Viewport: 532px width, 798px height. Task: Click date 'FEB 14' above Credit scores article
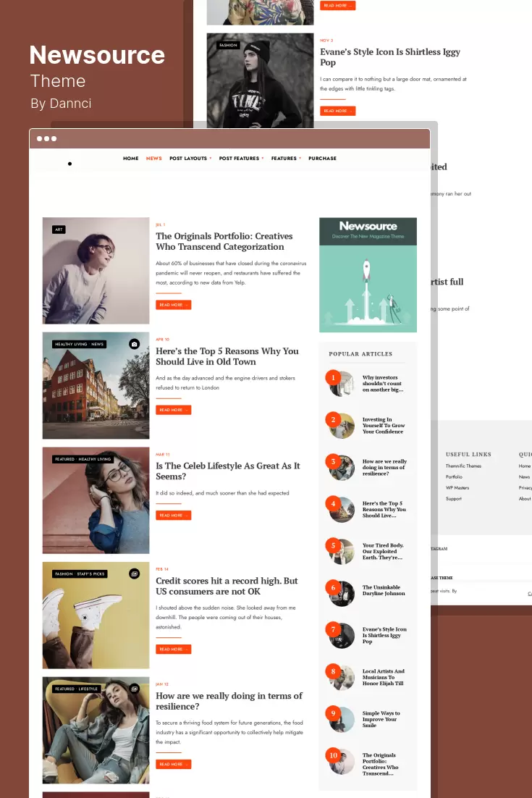pos(161,569)
